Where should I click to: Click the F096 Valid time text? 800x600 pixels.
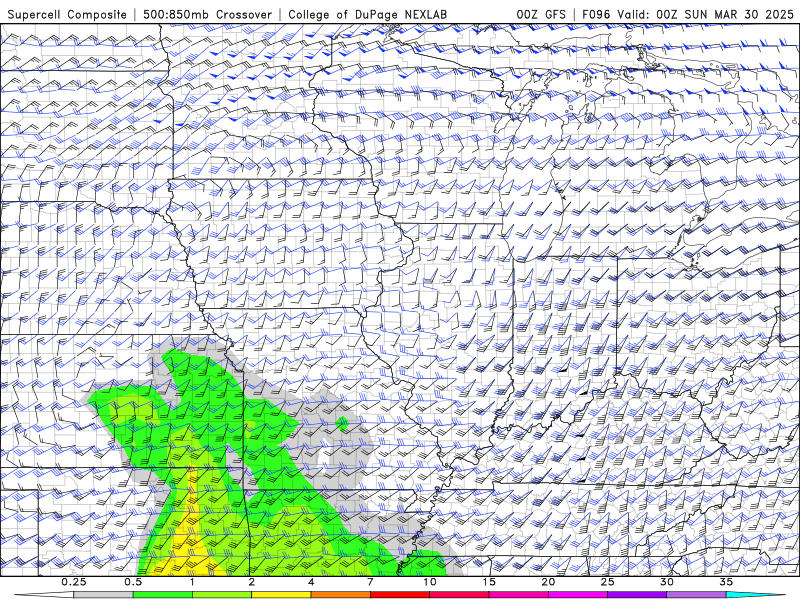tap(688, 14)
